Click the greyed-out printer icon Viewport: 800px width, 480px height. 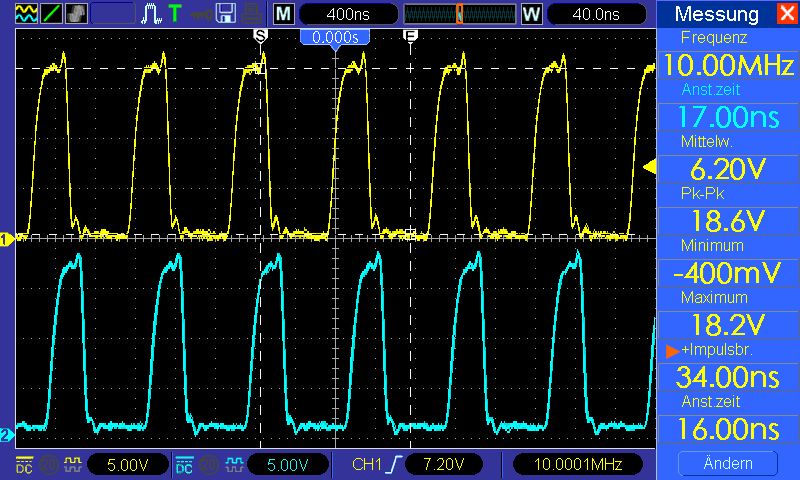tap(252, 13)
